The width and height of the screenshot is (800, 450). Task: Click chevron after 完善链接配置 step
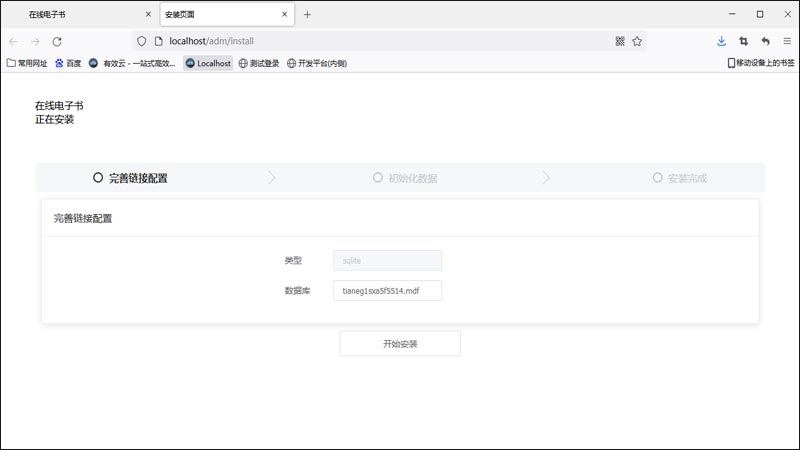(x=272, y=178)
